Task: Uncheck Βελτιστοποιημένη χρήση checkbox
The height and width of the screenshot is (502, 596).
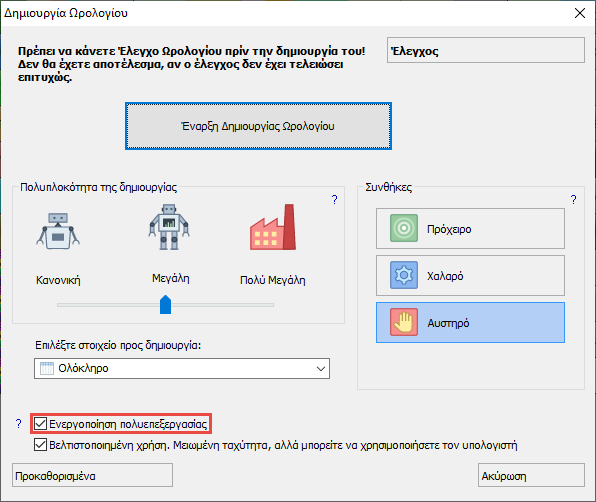Action: pyautogui.click(x=40, y=445)
